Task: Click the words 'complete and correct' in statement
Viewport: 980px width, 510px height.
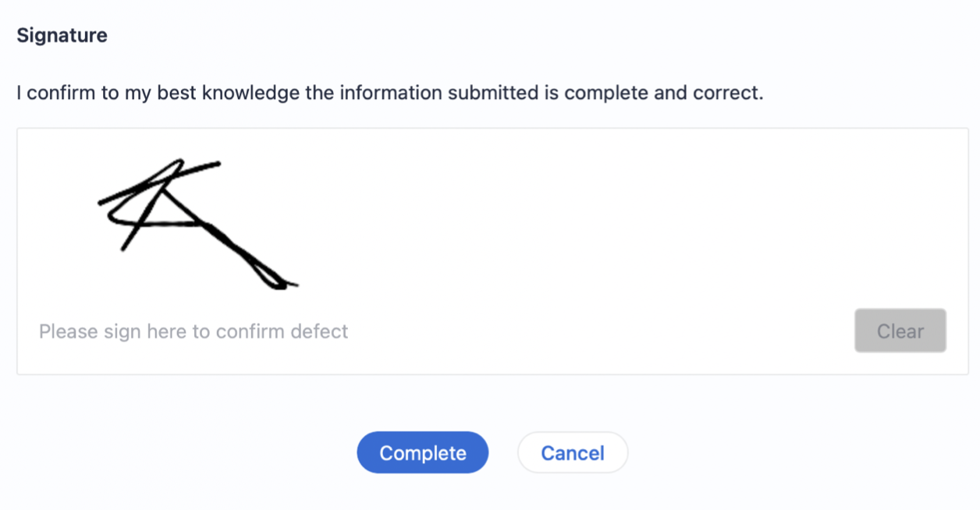Action: coord(662,94)
